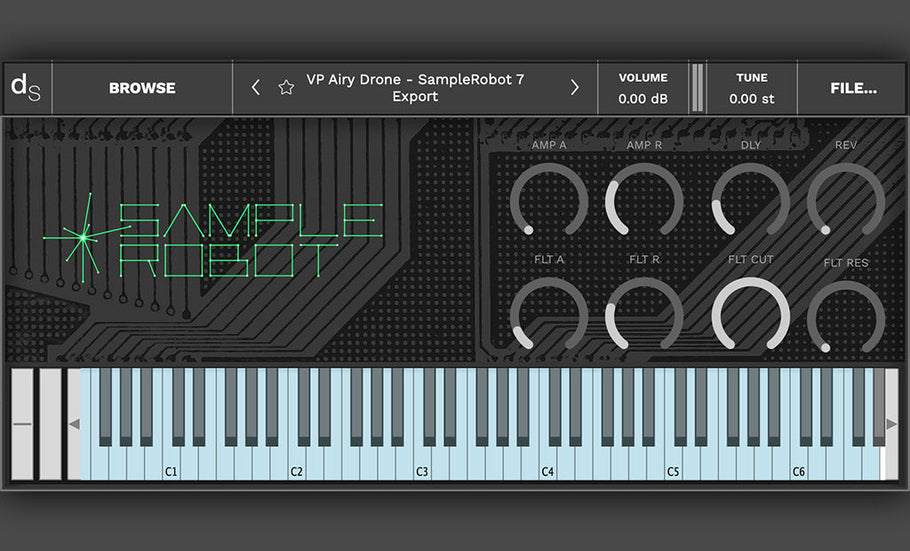Click the pitch bend wheel
The image size is (910, 551).
coord(23,424)
